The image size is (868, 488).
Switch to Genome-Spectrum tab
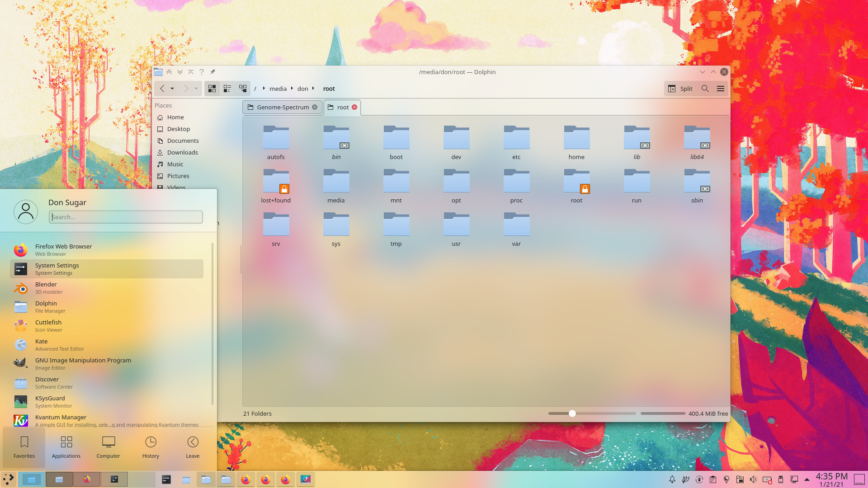click(283, 107)
